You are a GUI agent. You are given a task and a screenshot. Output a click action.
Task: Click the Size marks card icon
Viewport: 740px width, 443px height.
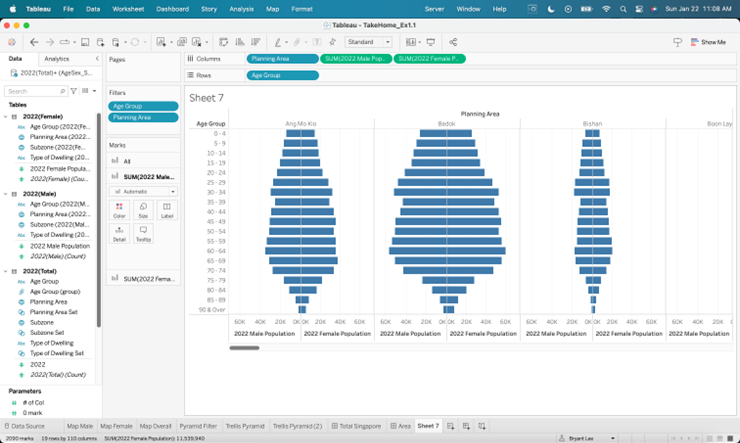point(143,209)
